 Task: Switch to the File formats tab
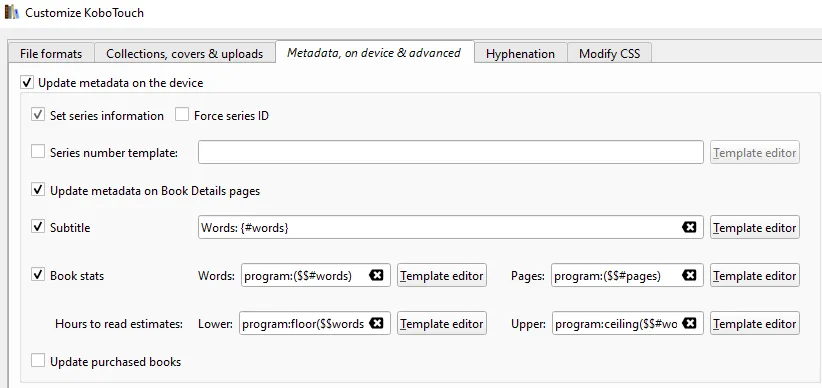51,53
